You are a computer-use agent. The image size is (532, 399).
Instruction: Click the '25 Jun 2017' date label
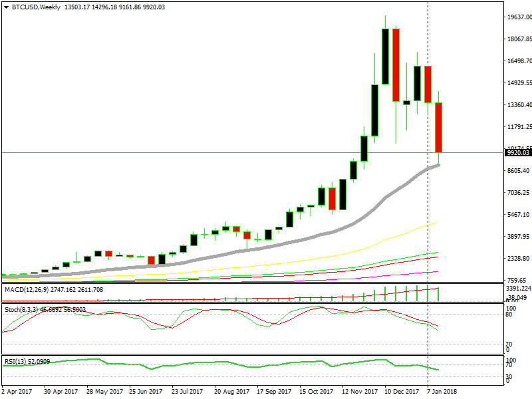(x=146, y=392)
